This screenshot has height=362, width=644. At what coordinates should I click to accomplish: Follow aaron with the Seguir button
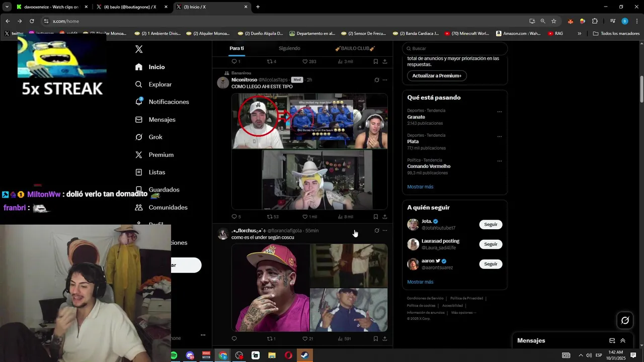point(491,264)
